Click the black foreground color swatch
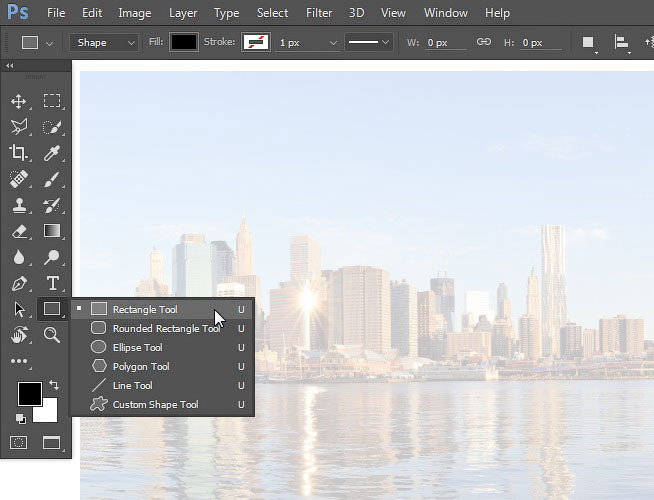The image size is (654, 500). click(29, 393)
